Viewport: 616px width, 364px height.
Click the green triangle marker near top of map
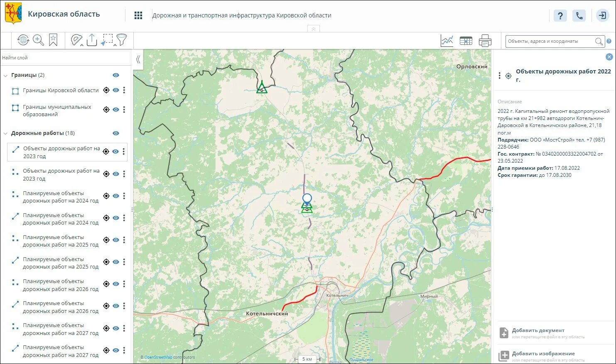[x=262, y=87]
